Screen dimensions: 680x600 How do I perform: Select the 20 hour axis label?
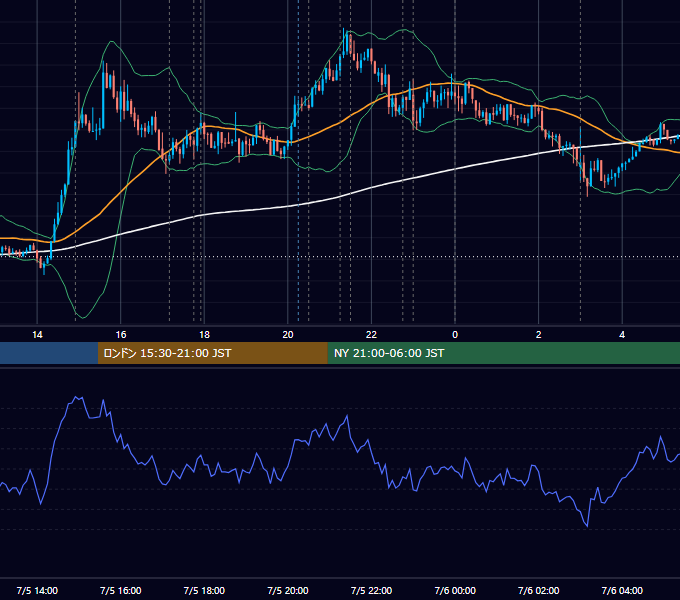(288, 335)
